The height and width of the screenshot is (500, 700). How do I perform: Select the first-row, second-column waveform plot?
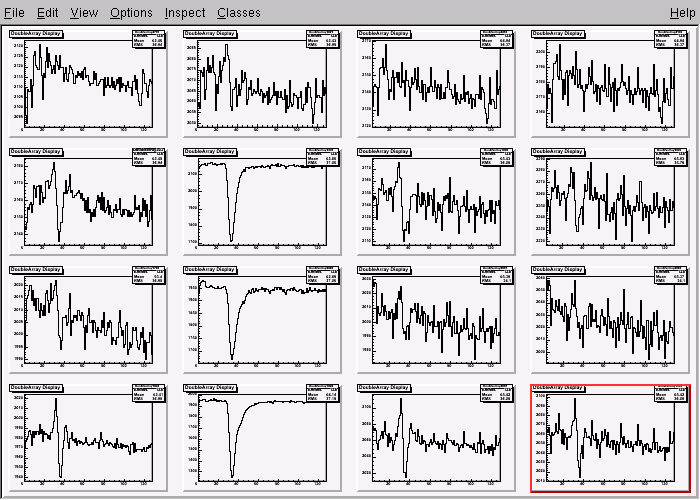pyautogui.click(x=262, y=83)
